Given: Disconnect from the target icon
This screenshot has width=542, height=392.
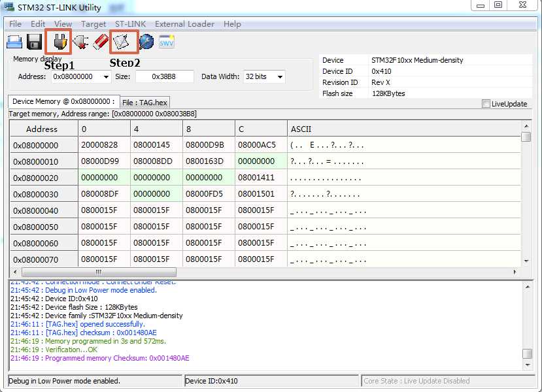Looking at the screenshot, I should pyautogui.click(x=80, y=42).
